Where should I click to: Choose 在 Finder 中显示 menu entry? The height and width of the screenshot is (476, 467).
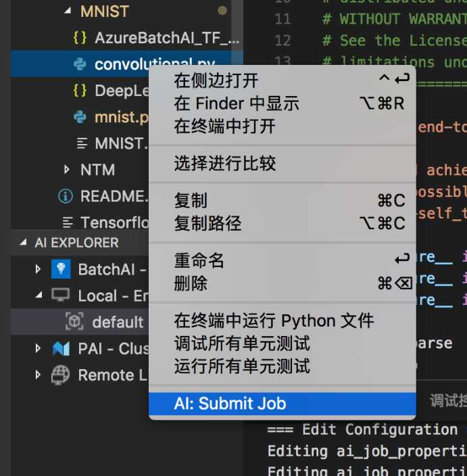coord(282,103)
